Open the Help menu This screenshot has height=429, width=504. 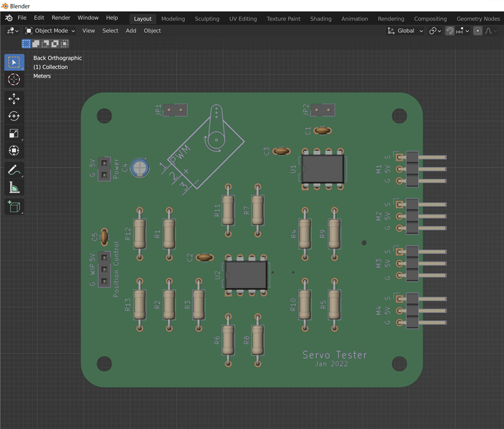(112, 18)
